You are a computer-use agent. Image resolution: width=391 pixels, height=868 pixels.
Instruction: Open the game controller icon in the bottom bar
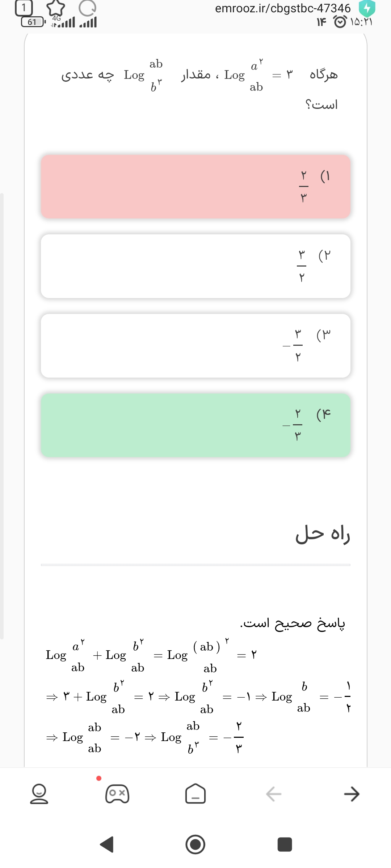pyautogui.click(x=117, y=794)
